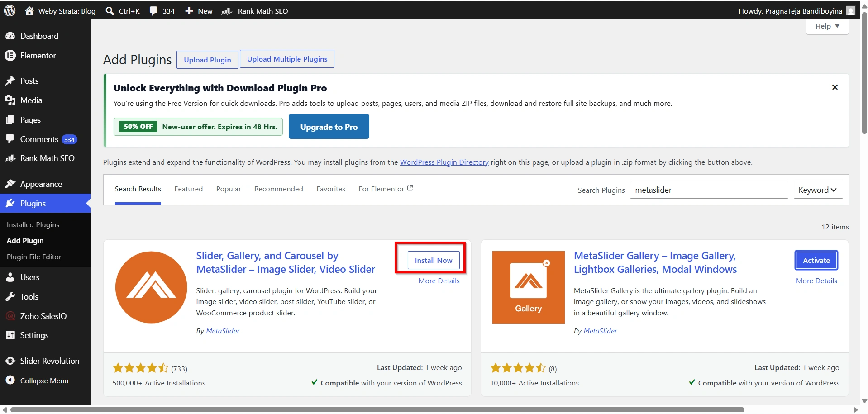Click the Posts pushpin icon

point(10,81)
